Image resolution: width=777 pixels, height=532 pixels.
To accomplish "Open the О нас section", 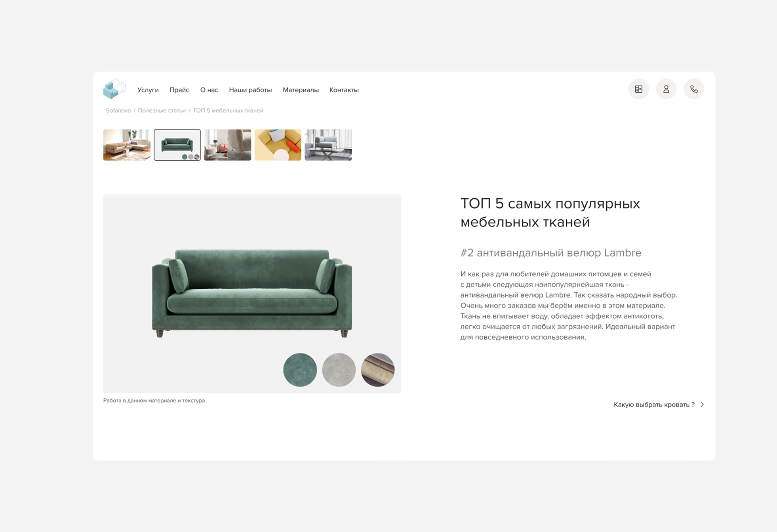I will 209,90.
